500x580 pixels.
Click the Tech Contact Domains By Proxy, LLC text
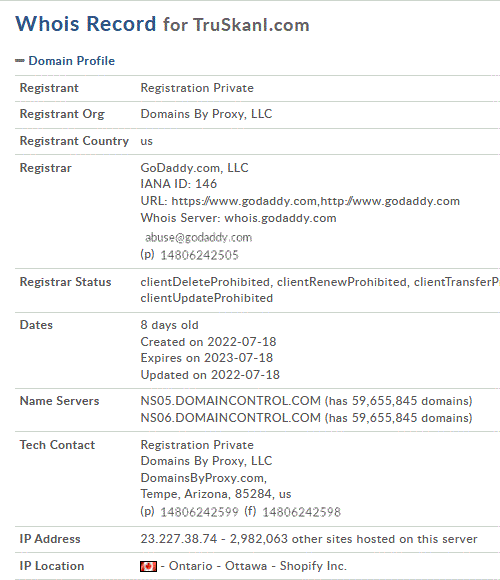(x=206, y=461)
